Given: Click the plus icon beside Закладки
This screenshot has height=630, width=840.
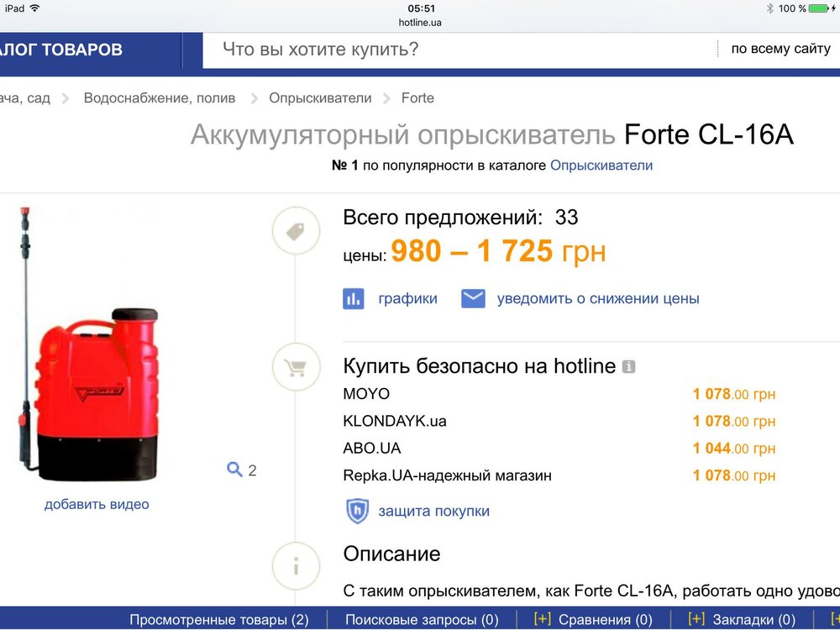Looking at the screenshot, I should click(x=696, y=620).
